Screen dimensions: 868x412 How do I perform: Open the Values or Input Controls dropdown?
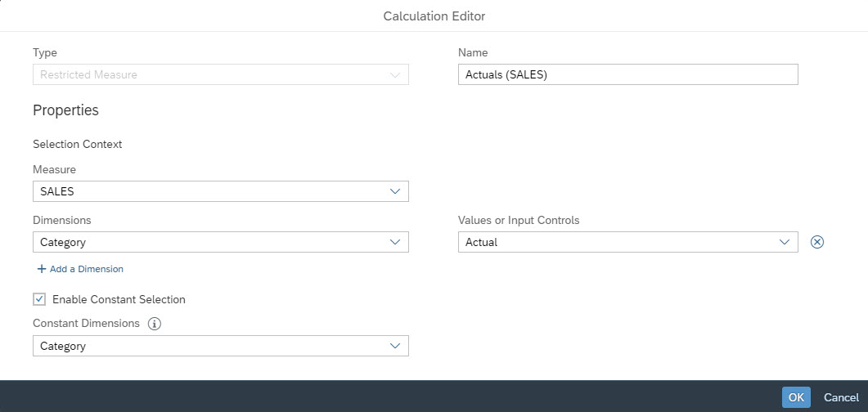coord(628,242)
